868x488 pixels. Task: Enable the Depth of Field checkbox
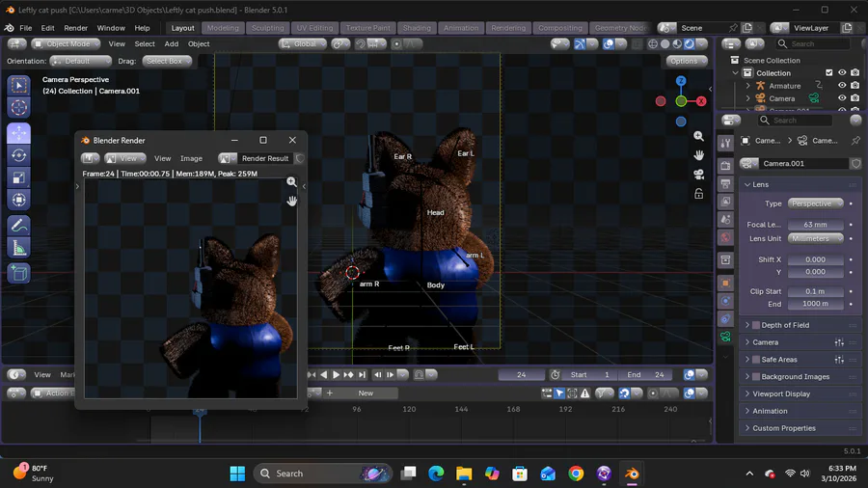coord(756,326)
